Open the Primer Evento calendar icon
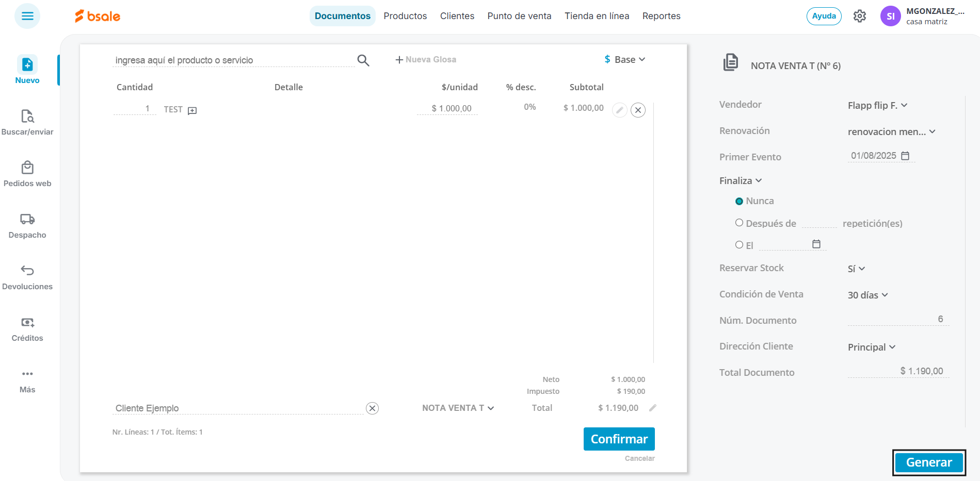The height and width of the screenshot is (481, 980). [905, 156]
